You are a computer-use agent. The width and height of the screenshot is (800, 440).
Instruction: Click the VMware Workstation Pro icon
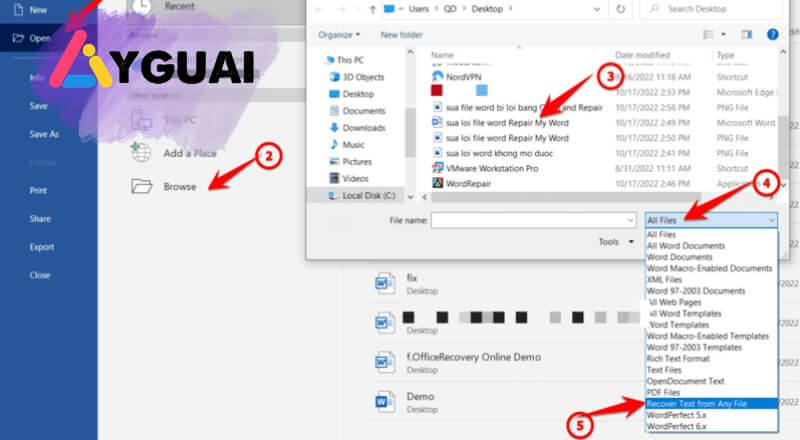coord(437,168)
